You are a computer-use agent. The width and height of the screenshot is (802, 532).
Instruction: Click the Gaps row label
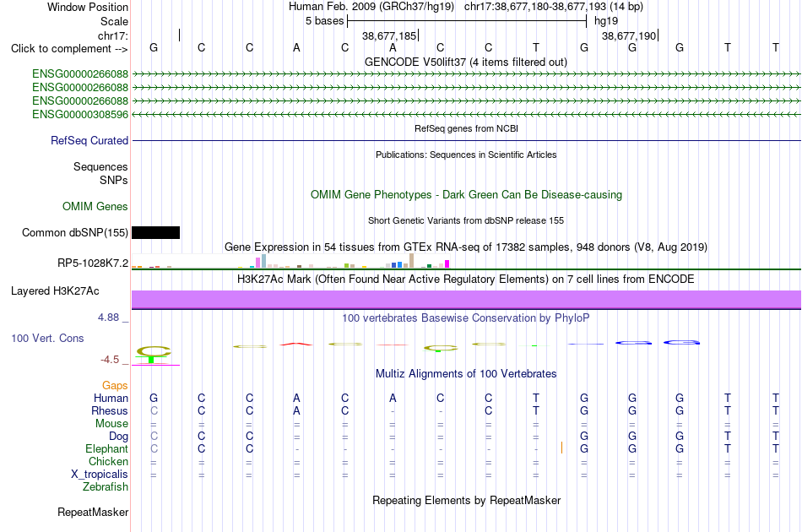(x=115, y=386)
